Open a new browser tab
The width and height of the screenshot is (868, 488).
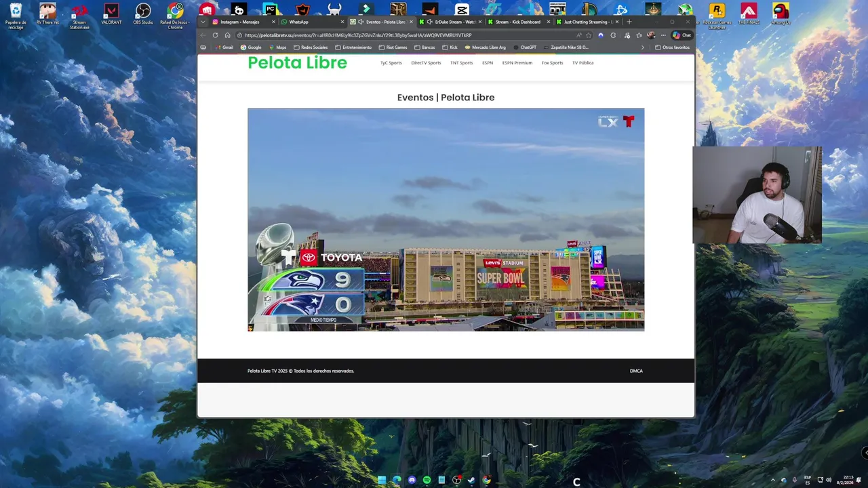(629, 22)
